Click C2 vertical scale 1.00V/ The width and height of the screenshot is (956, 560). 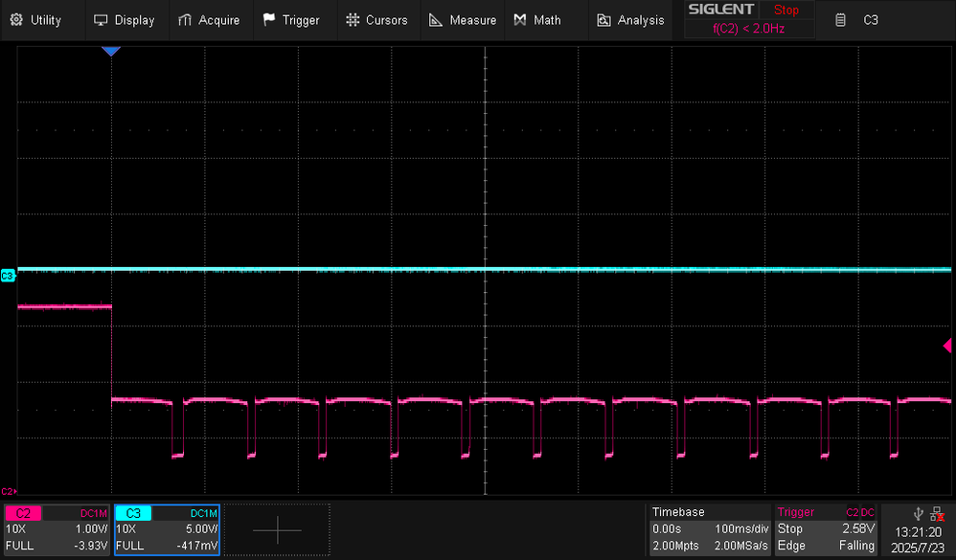point(91,529)
